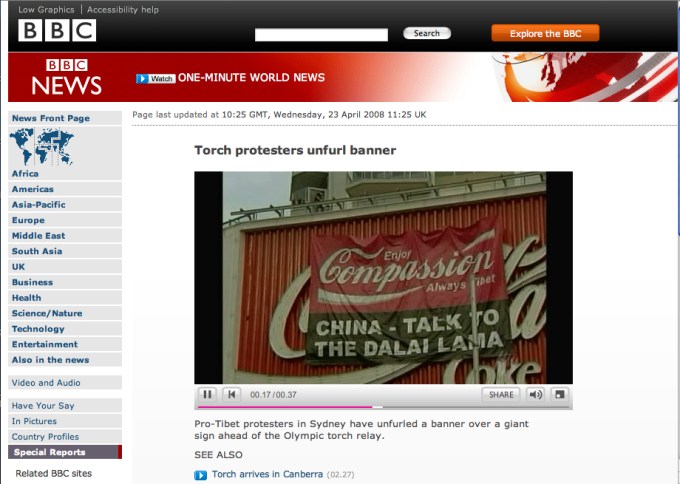Open the Business section
Viewport: 680px width, 484px height.
coord(65,282)
